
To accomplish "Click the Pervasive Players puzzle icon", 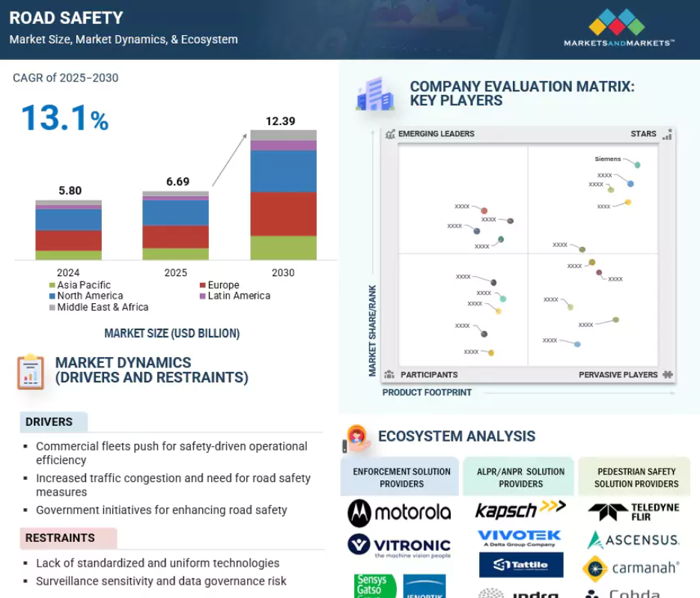I will [668, 374].
